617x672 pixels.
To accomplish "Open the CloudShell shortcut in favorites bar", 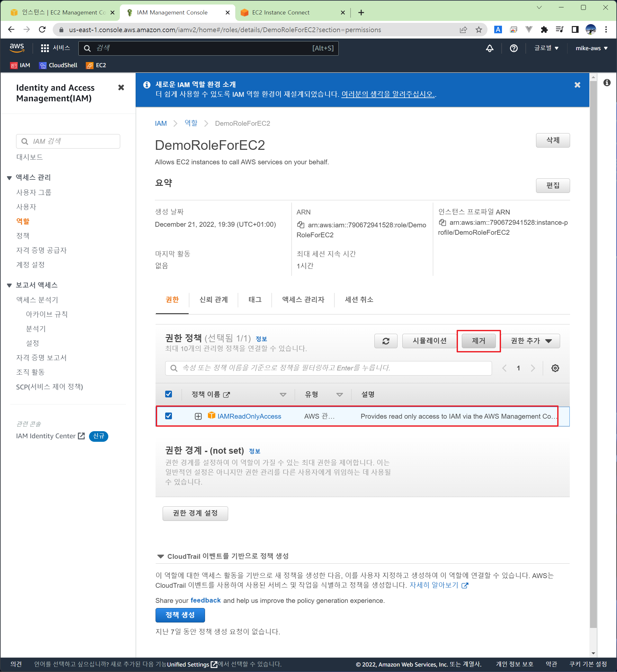I will point(58,66).
